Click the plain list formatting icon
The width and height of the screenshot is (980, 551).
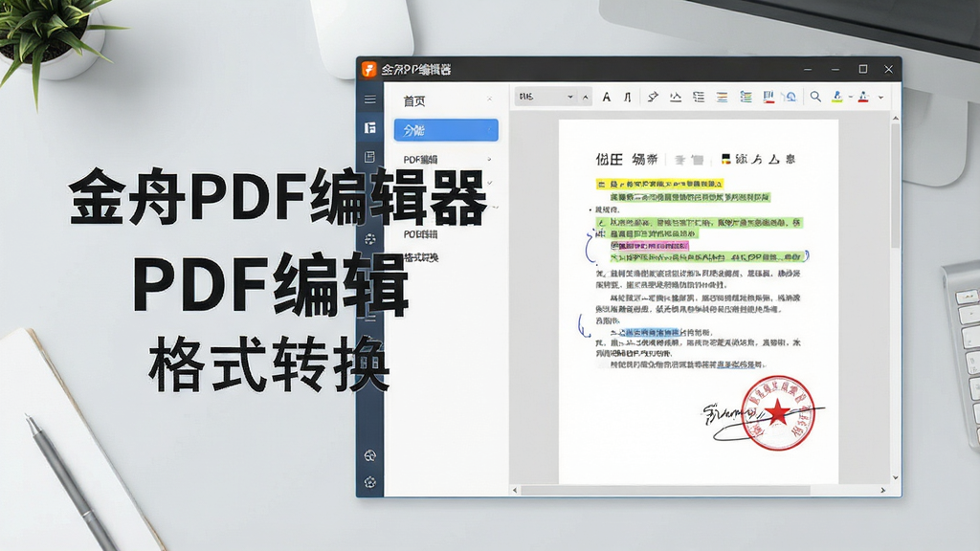point(699,97)
